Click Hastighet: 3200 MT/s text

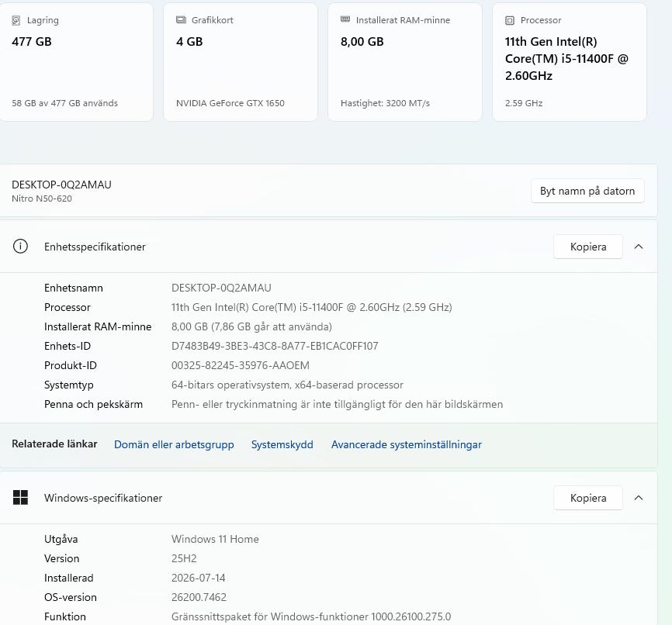point(385,103)
